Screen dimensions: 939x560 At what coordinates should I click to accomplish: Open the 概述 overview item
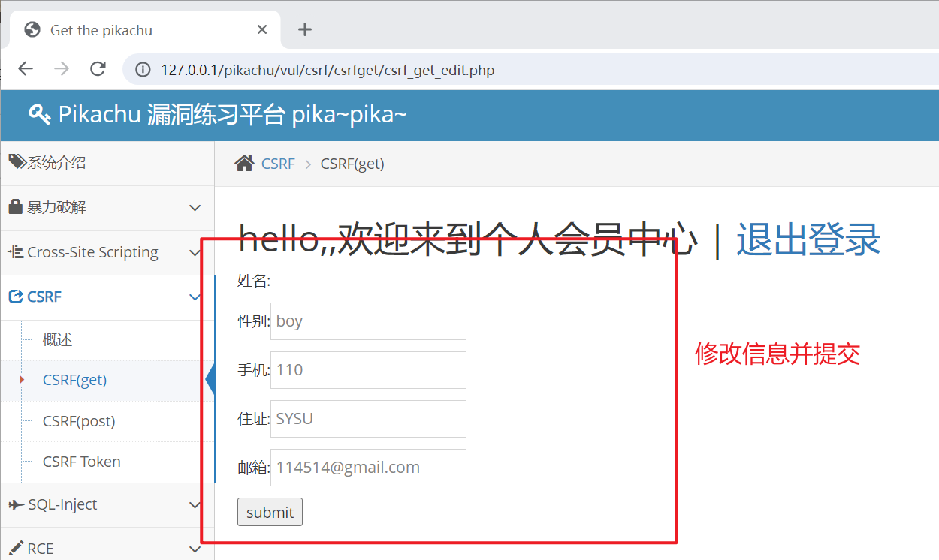tap(58, 340)
